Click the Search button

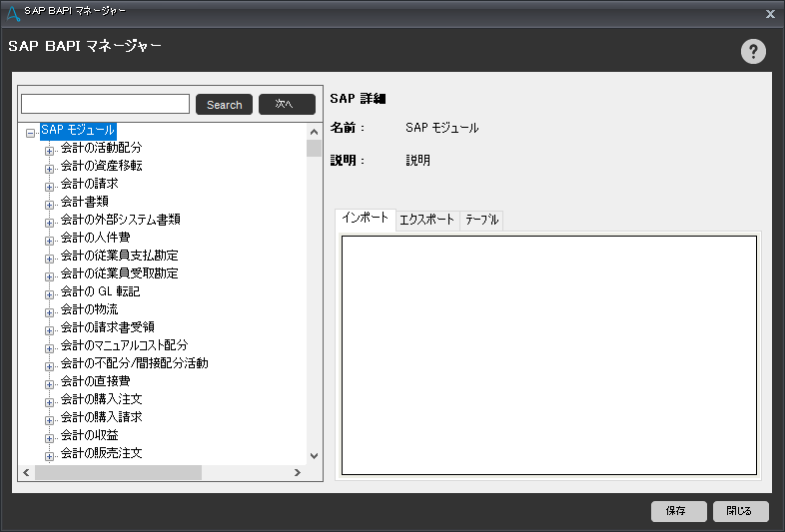pyautogui.click(x=224, y=105)
